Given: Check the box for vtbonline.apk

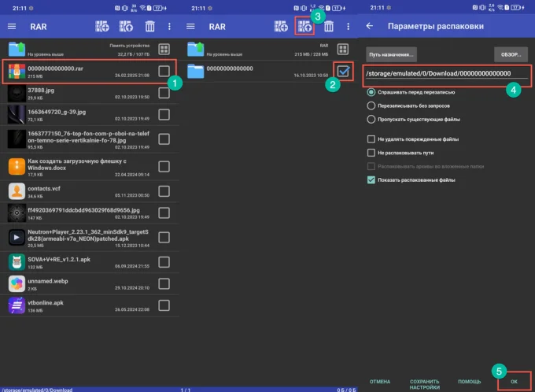Looking at the screenshot, I should tap(164, 305).
